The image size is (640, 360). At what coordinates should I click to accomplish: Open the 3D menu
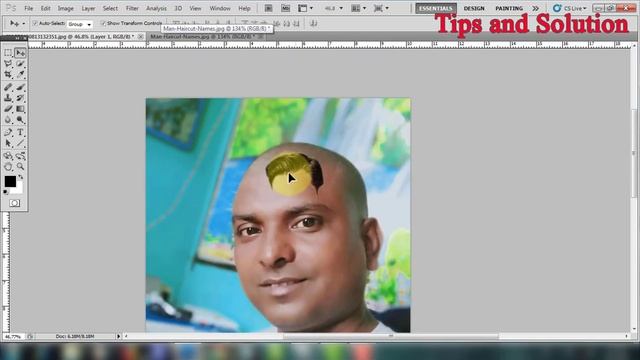point(178,8)
